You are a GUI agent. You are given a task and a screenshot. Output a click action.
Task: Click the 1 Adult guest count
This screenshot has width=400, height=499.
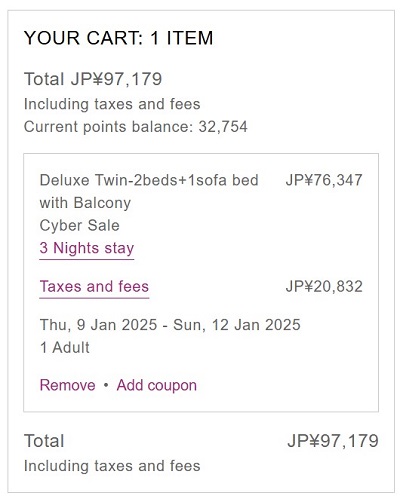[x=65, y=348]
